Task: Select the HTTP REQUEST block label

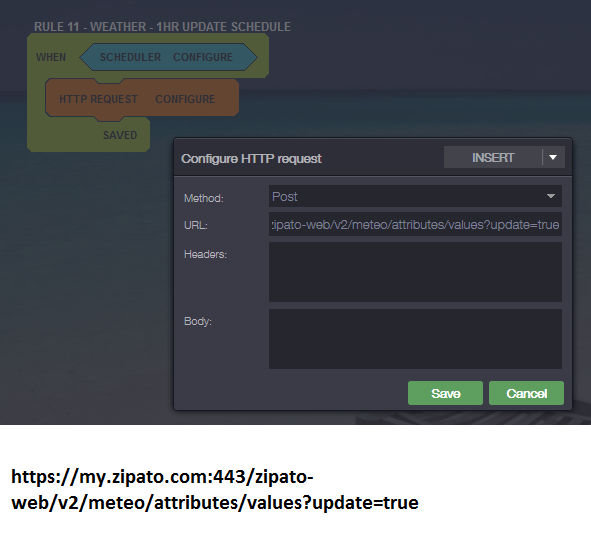Action: click(x=98, y=99)
